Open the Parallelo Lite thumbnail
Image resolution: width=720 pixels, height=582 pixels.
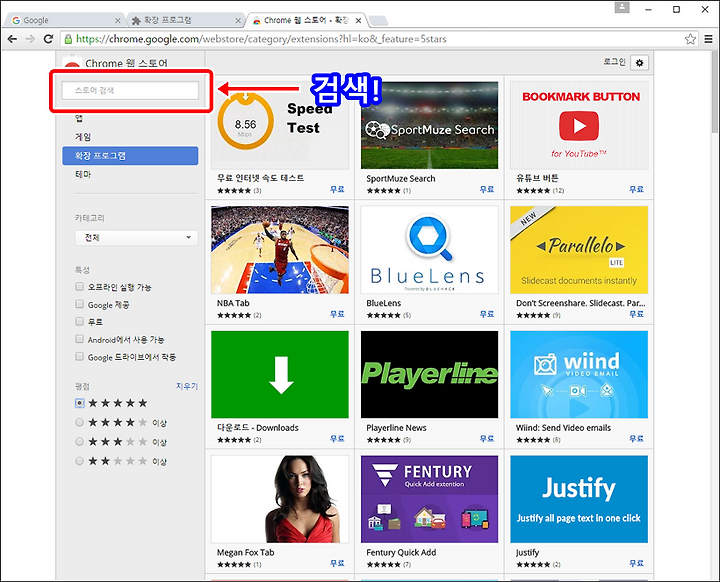click(579, 250)
